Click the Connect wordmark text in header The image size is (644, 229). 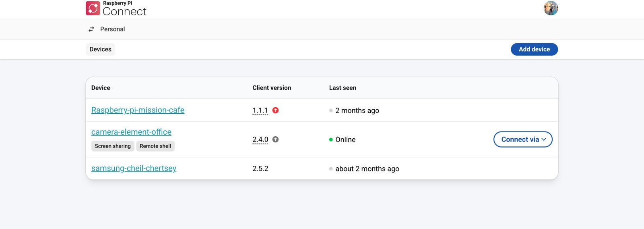[124, 11]
